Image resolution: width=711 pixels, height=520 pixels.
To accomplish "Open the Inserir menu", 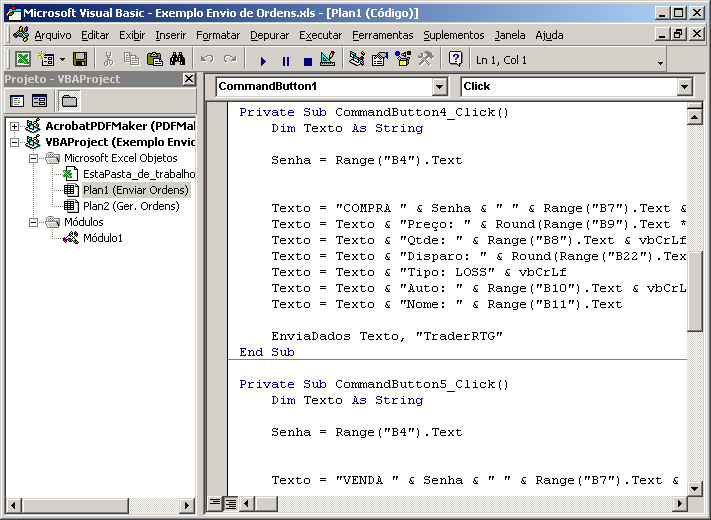I will [170, 35].
